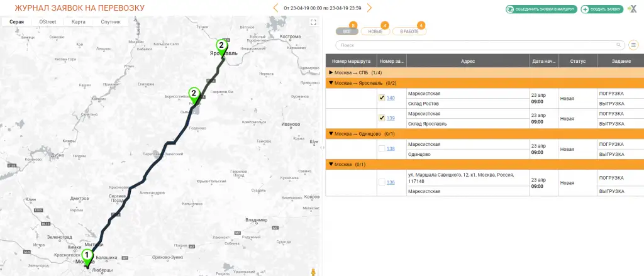Open the list options menu icon
644x276 pixels.
[633, 45]
